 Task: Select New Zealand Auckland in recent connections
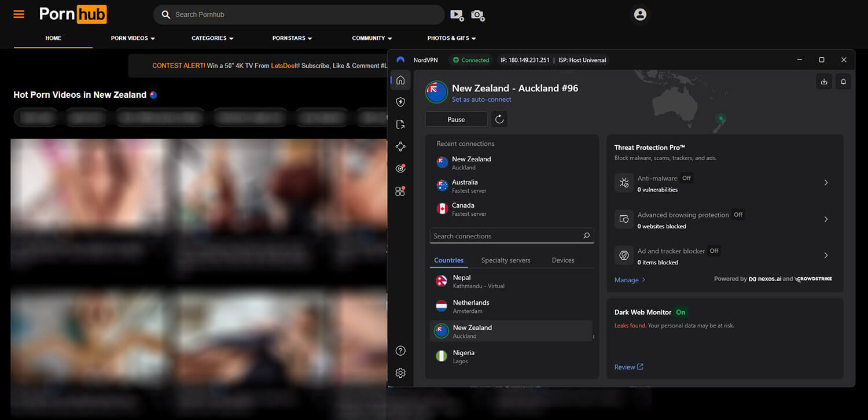coord(512,163)
